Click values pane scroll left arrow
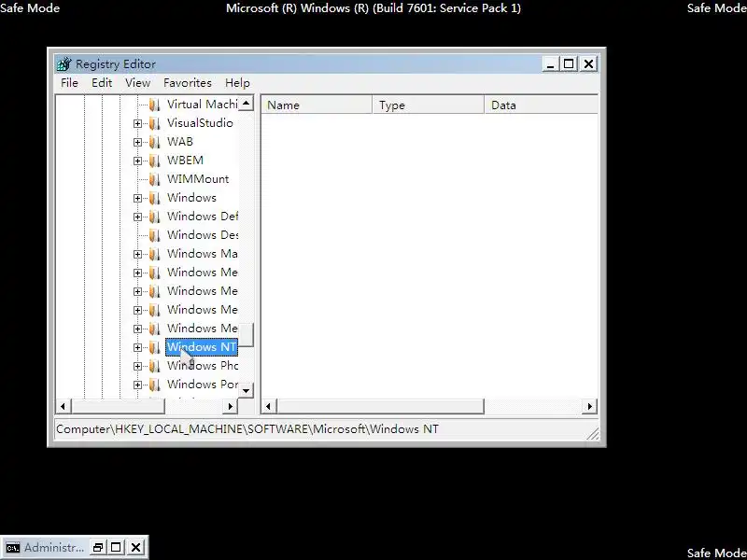This screenshot has height=560, width=747. (269, 406)
